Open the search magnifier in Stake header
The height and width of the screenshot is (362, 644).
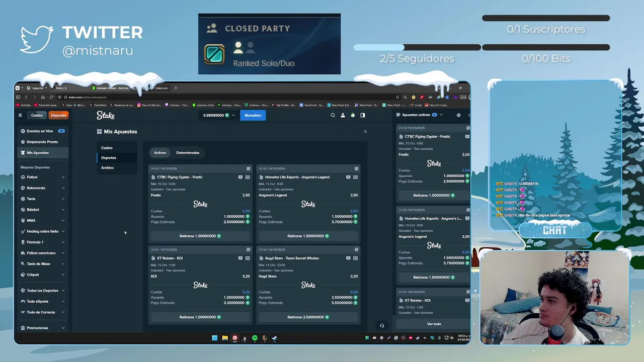tap(333, 115)
